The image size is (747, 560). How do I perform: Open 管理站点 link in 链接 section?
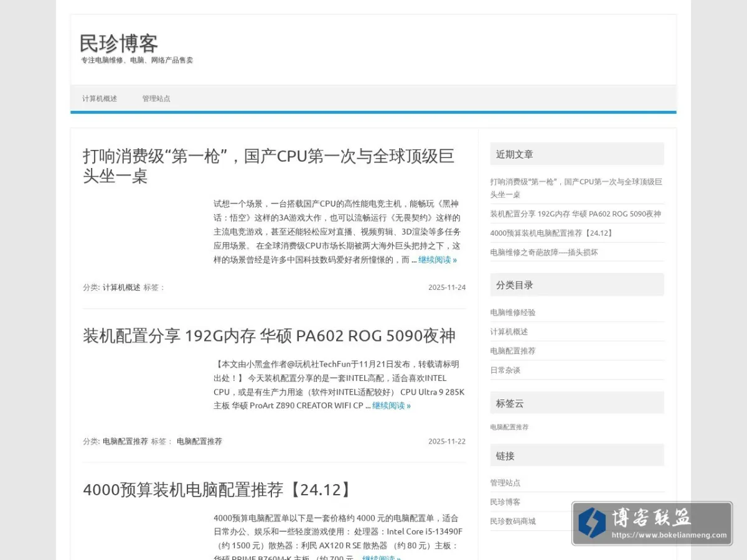point(505,483)
